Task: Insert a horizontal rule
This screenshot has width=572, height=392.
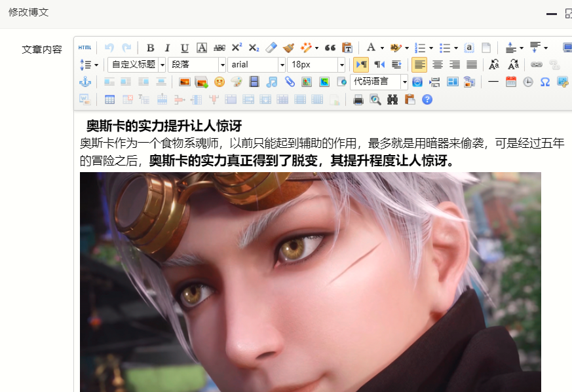Action: pyautogui.click(x=493, y=82)
